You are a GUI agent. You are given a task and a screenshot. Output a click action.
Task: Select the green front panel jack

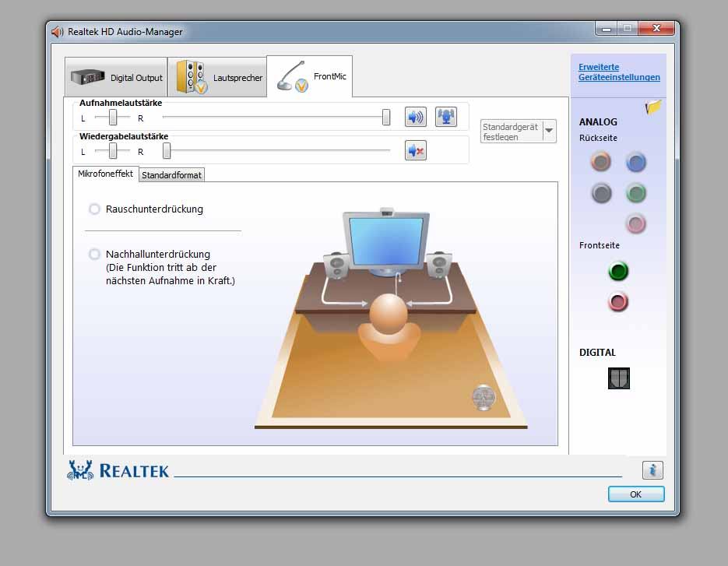[618, 271]
